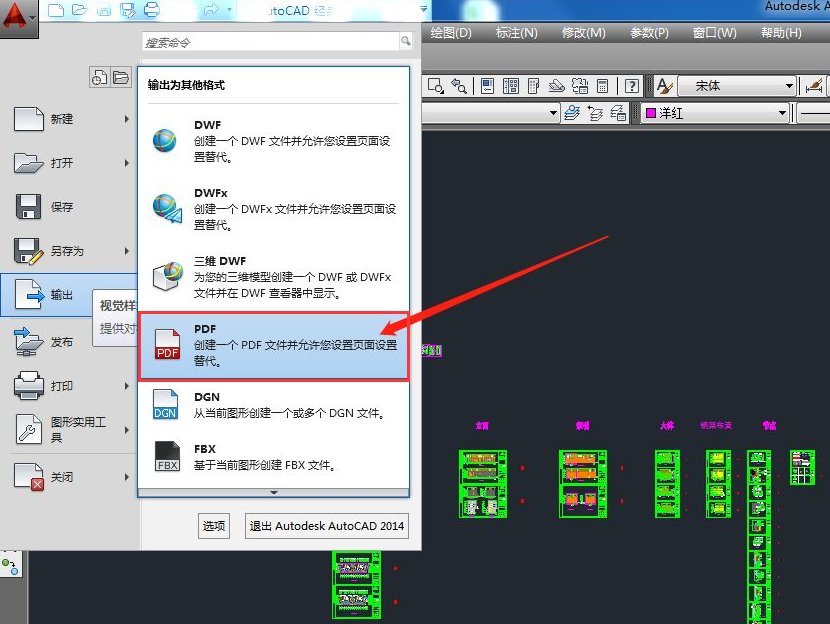Click the Redo arrow in quick access toolbar

pos(211,10)
